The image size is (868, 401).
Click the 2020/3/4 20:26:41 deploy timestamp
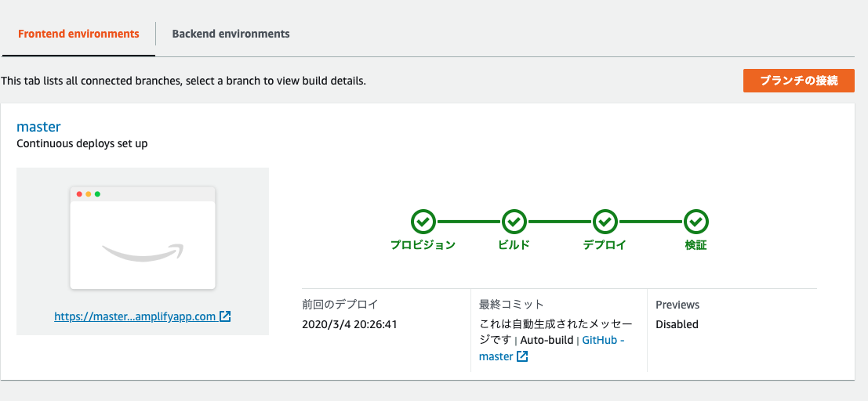350,324
